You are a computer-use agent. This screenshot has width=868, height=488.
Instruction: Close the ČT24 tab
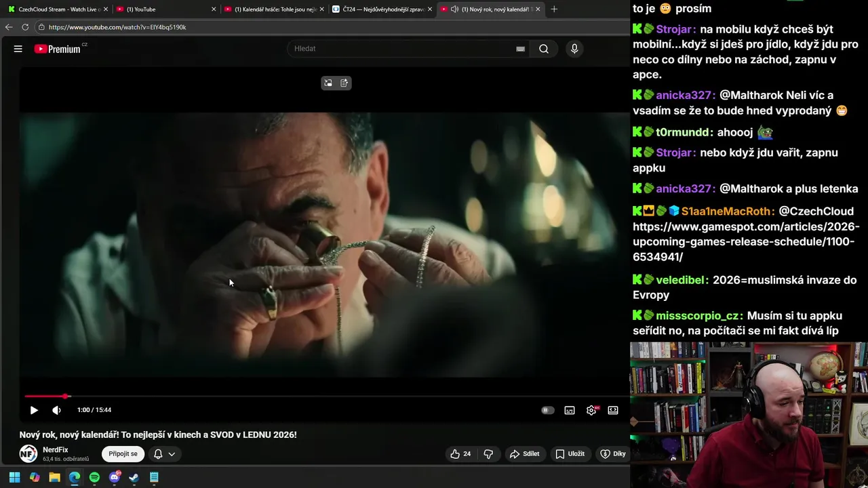click(430, 9)
